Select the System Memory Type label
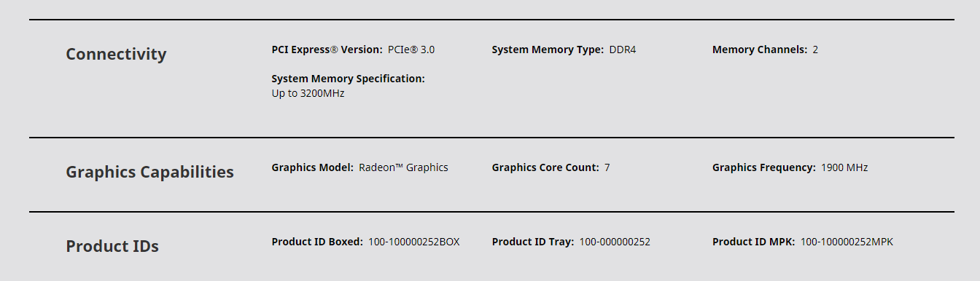The width and height of the screenshot is (980, 281). [x=548, y=50]
